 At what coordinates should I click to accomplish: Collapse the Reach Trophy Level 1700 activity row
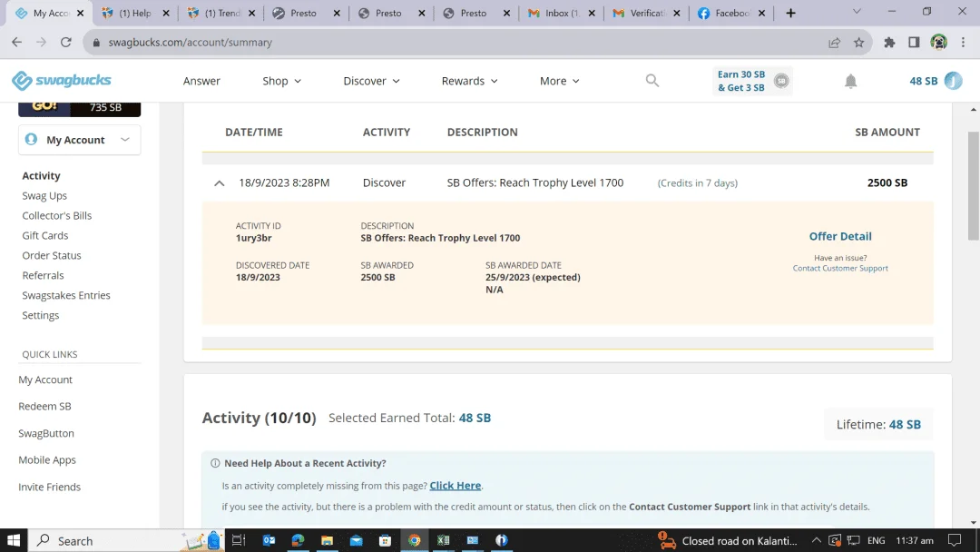click(219, 183)
